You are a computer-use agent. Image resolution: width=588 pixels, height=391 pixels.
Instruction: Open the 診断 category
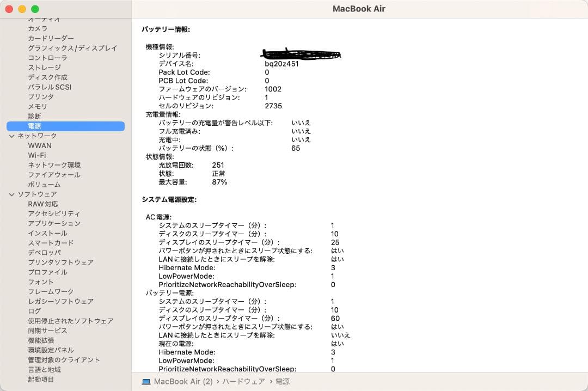[x=34, y=116]
